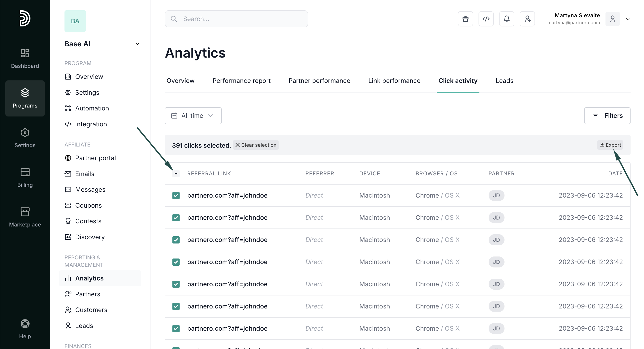Screen dimensions: 644x349
Task: Open Marketplace in the dark sidebar
Action: click(x=25, y=217)
